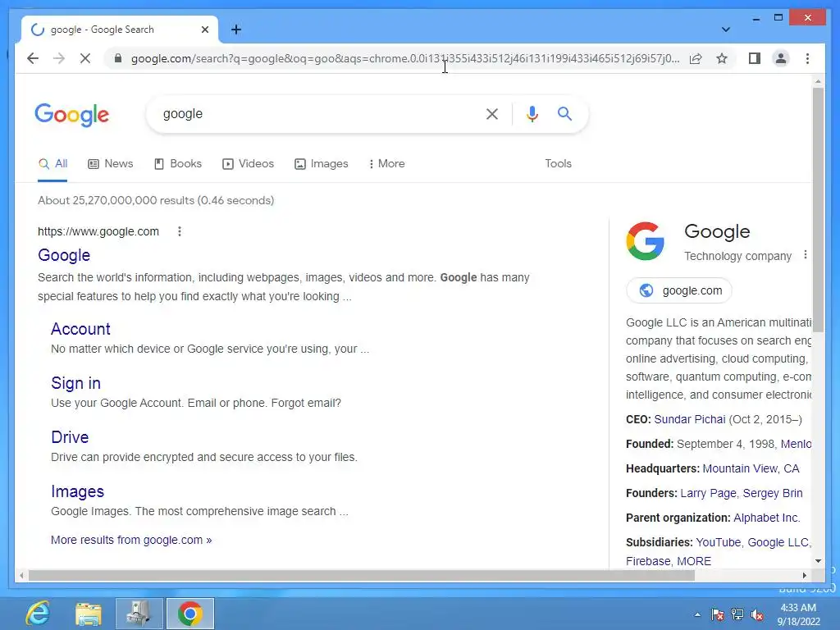Click the browser forward arrow
840x630 pixels.
pos(59,58)
